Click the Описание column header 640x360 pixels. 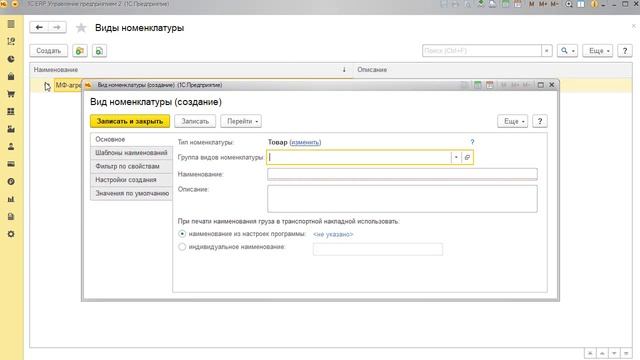pyautogui.click(x=493, y=70)
